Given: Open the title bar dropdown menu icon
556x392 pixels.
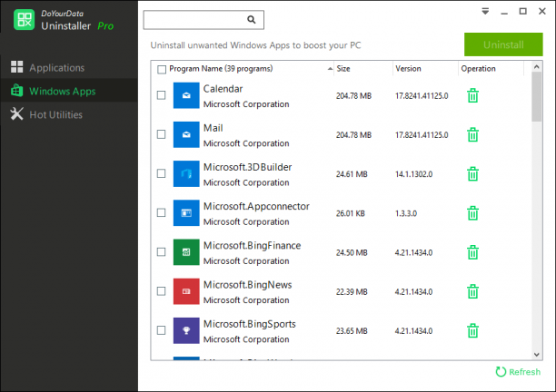Looking at the screenshot, I should click(x=485, y=11).
